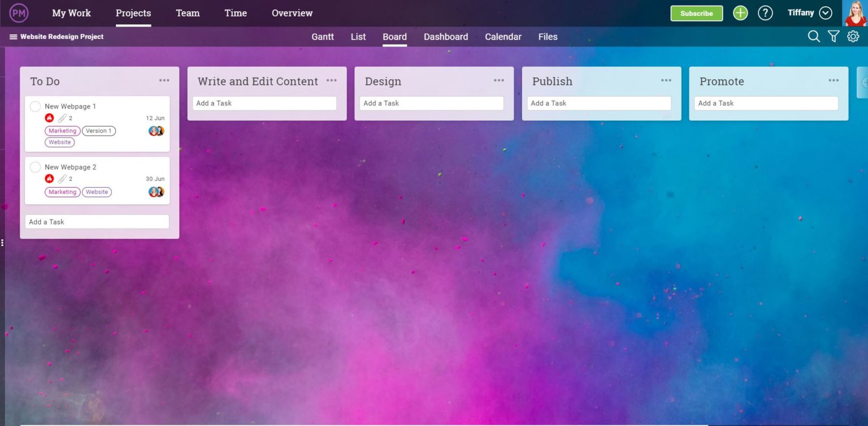Open the help question mark icon
Image resolution: width=868 pixels, height=426 pixels.
(x=766, y=12)
